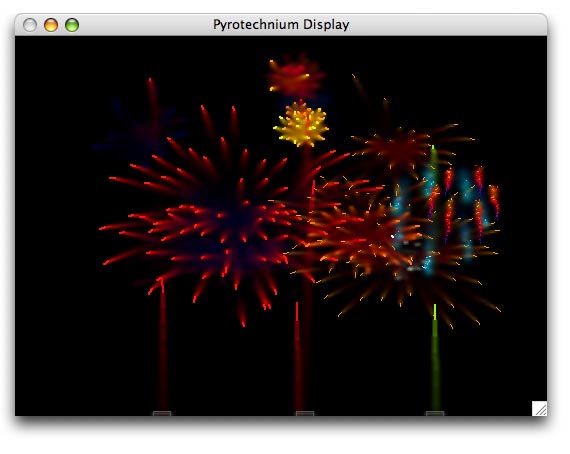
Task: Click the yellow firework burst
Action: [x=301, y=125]
